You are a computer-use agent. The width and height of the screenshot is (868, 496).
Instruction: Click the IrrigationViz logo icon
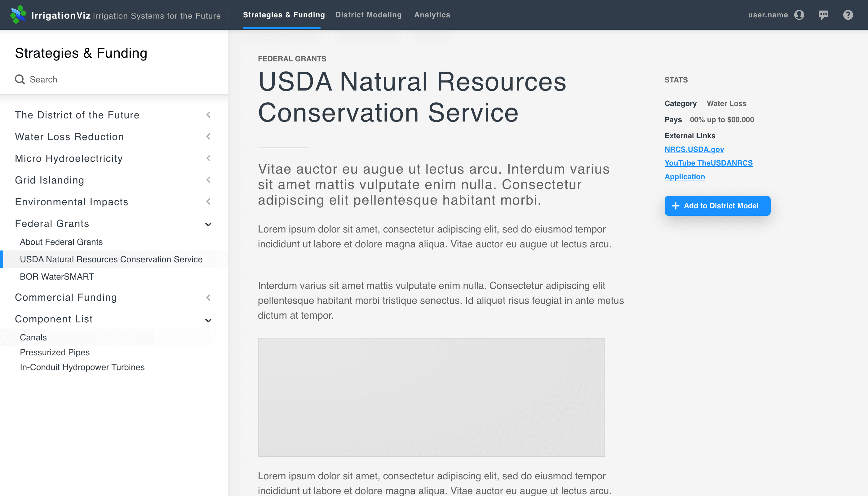point(18,15)
